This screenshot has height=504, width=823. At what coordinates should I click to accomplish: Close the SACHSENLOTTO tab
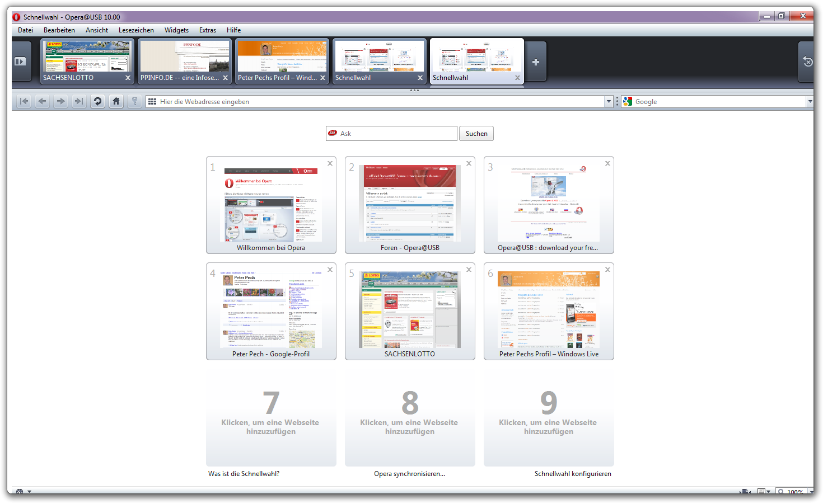(128, 78)
